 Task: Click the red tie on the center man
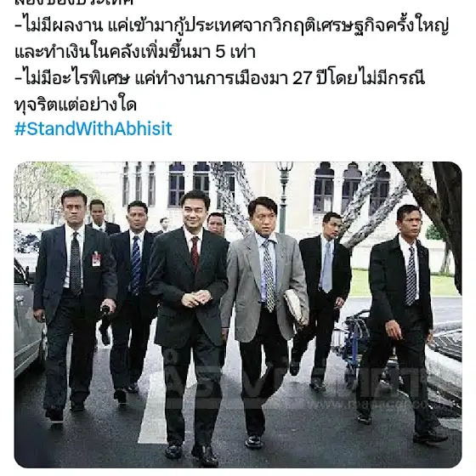point(195,253)
